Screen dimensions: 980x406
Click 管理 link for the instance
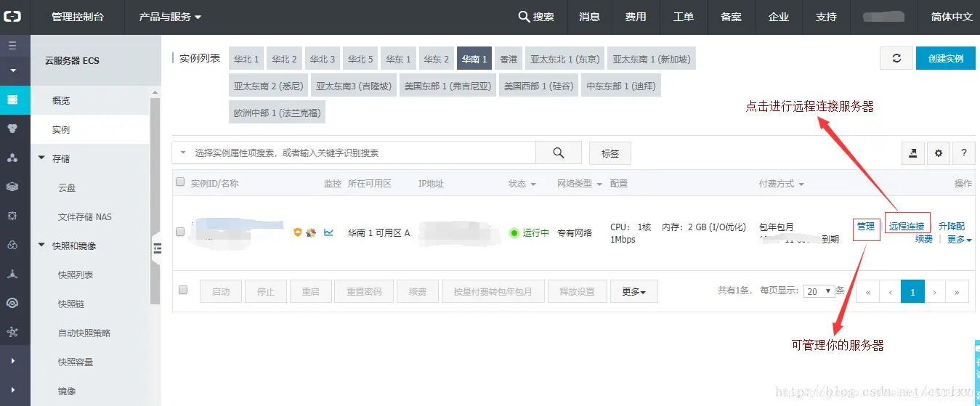pyautogui.click(x=866, y=227)
